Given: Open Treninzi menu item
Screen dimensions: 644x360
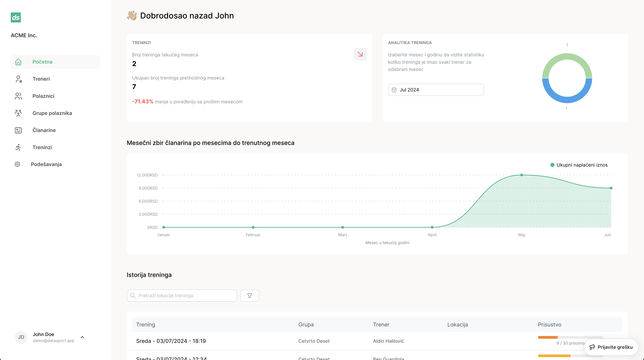Looking at the screenshot, I should [55, 147].
